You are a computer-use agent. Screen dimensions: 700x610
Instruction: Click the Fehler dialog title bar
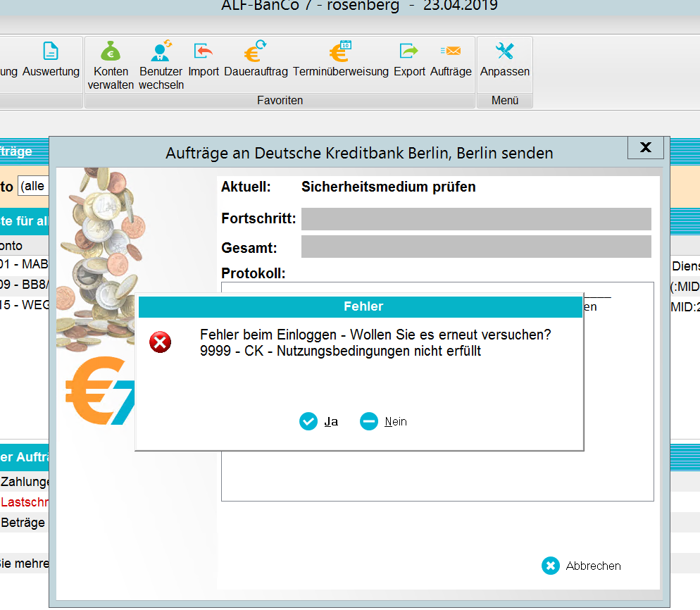point(361,306)
